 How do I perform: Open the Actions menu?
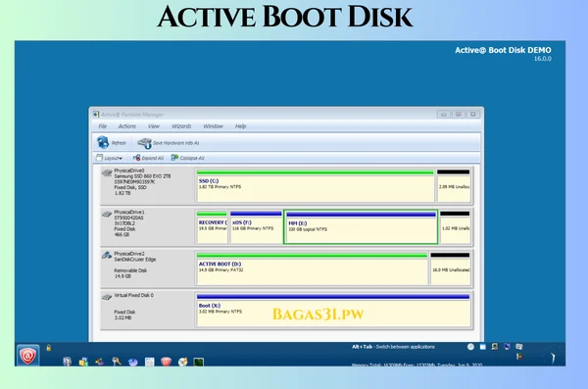click(x=126, y=126)
